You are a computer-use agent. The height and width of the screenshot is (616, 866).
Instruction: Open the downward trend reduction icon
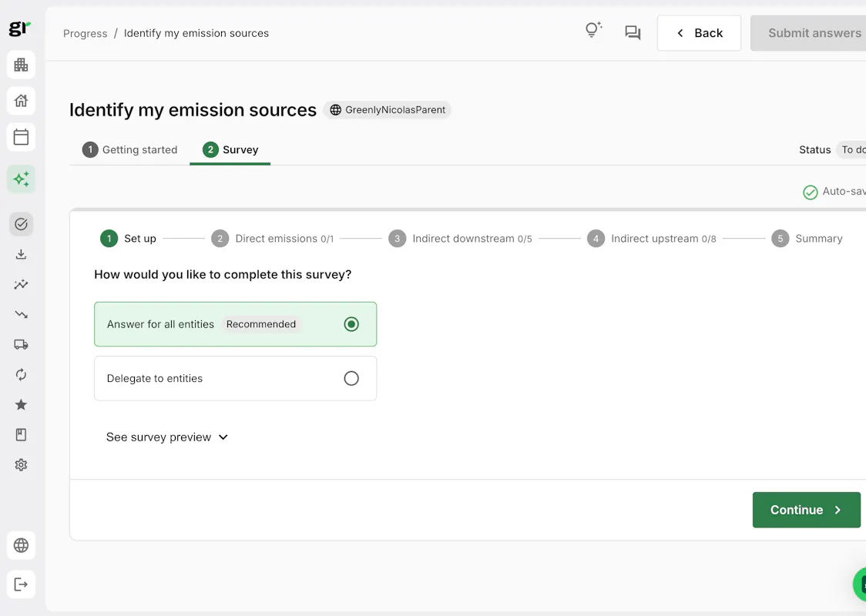21,315
